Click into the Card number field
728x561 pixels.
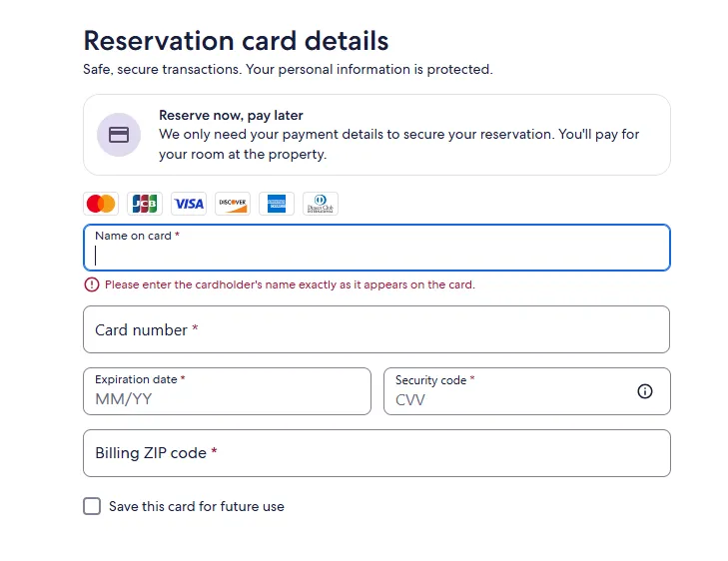376,329
